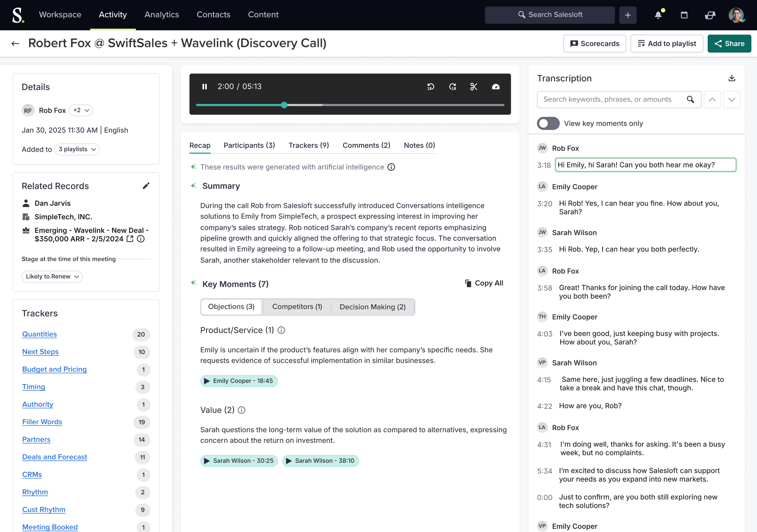757x532 pixels.
Task: Expand the 3 playlists dropdown
Action: (77, 149)
